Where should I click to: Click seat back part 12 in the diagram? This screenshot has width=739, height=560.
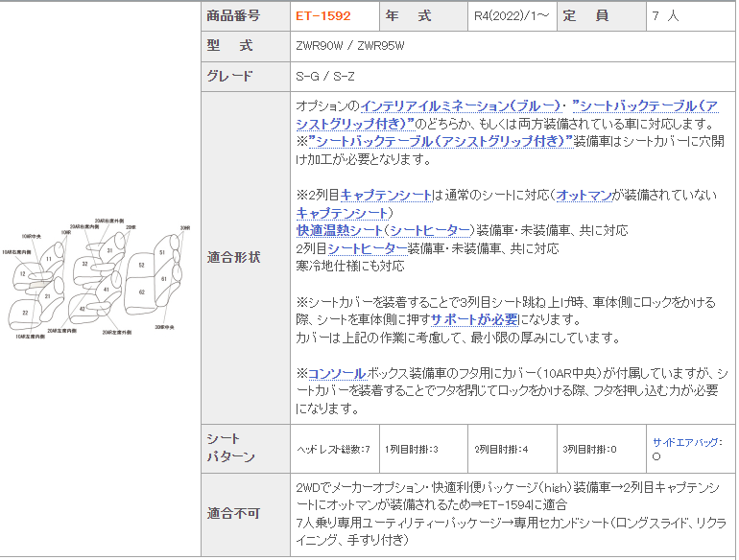tap(22, 275)
